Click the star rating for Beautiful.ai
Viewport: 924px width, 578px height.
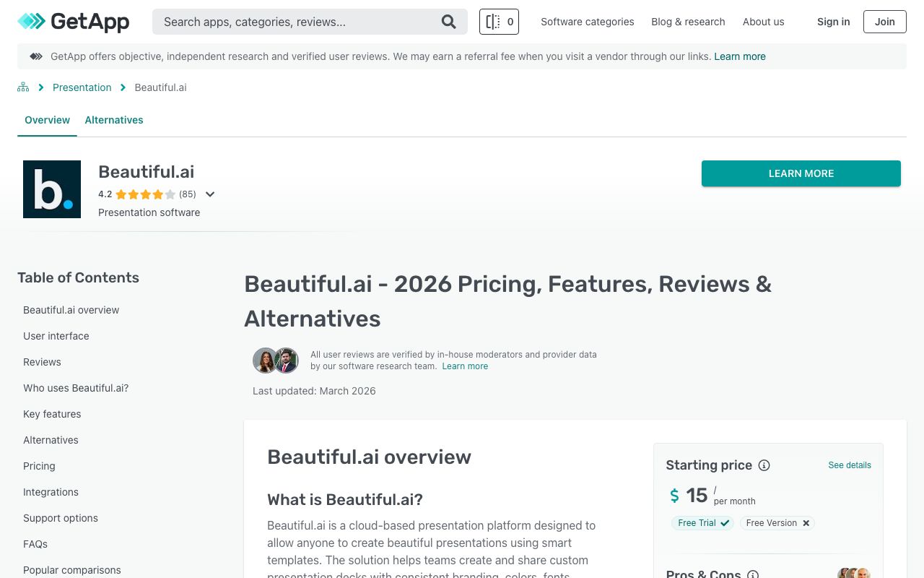145,194
